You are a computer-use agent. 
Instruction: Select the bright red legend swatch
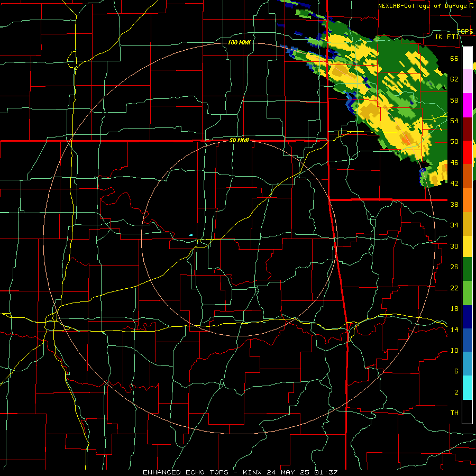(x=467, y=152)
